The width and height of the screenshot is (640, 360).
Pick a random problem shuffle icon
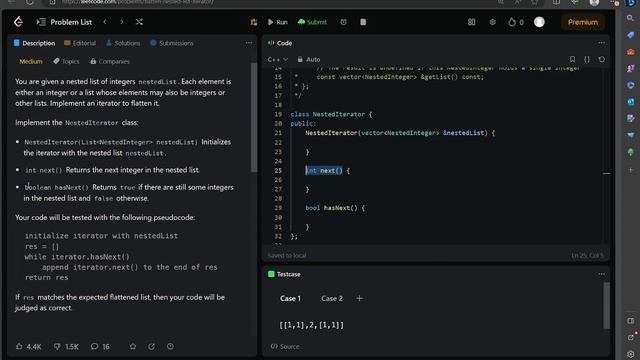tap(139, 22)
